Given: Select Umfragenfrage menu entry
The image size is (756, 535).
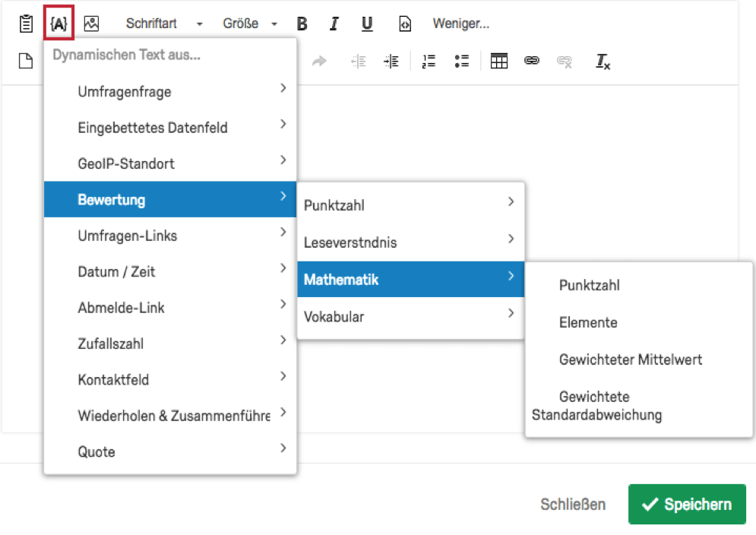Looking at the screenshot, I should coord(170,91).
